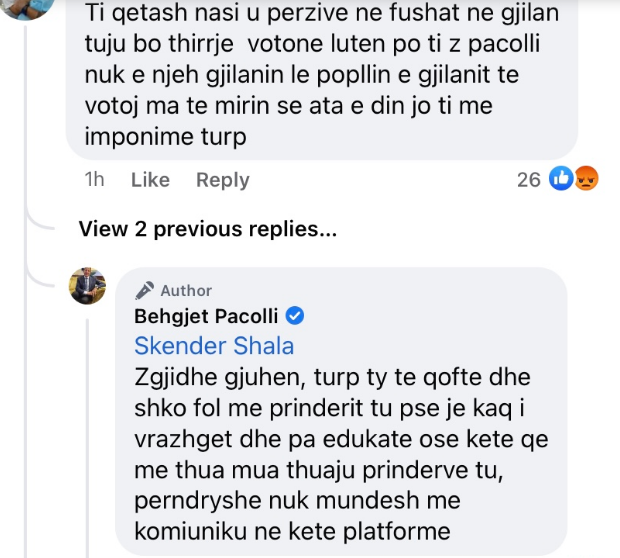620x558 pixels.
Task: Open the 1h comment timestamp
Action: coord(95,180)
